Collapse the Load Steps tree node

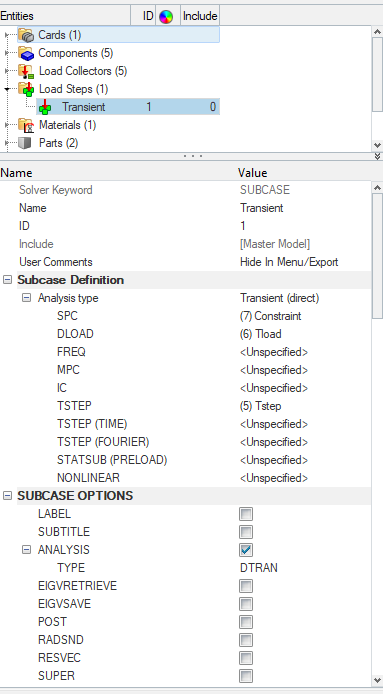click(7, 89)
